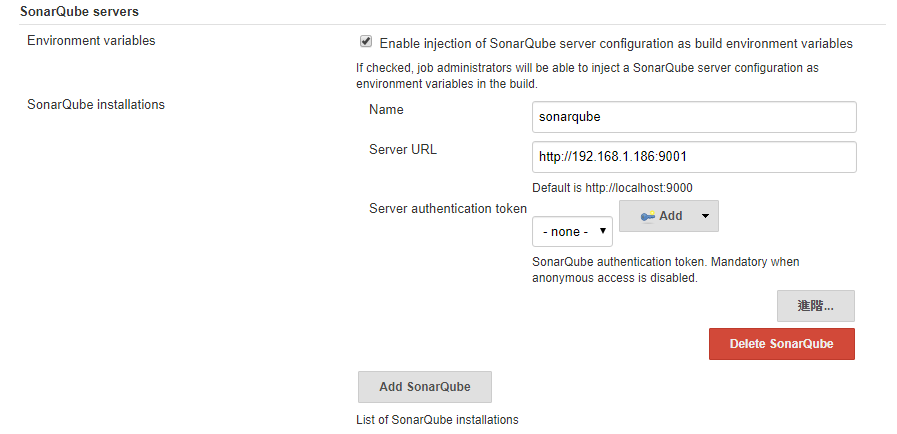Click the 'Server authentication token' label
Screen dimensions: 897x434
[448, 209]
